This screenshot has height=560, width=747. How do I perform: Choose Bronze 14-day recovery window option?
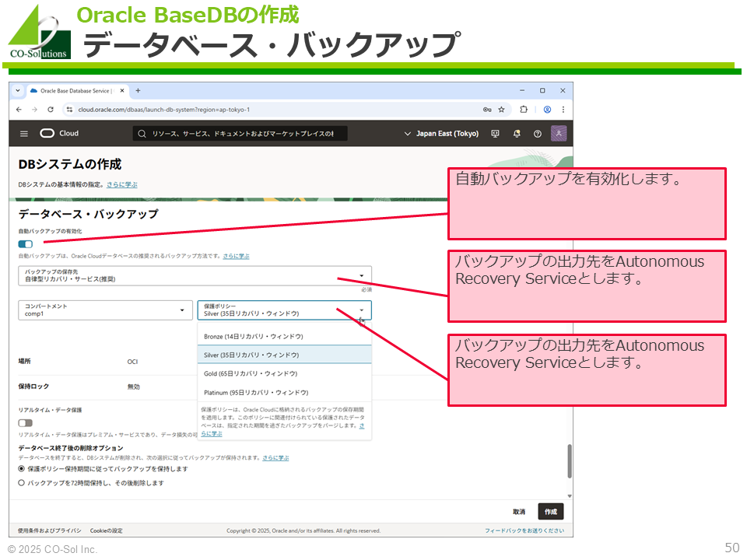[285, 336]
